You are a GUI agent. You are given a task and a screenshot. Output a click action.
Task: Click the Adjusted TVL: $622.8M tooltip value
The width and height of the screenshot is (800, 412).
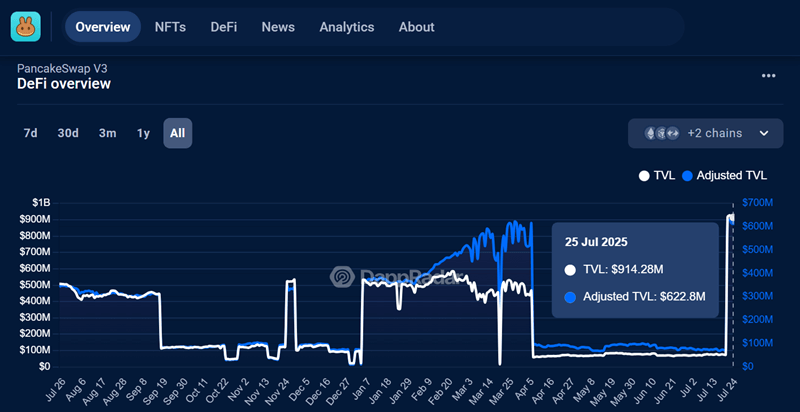point(644,297)
